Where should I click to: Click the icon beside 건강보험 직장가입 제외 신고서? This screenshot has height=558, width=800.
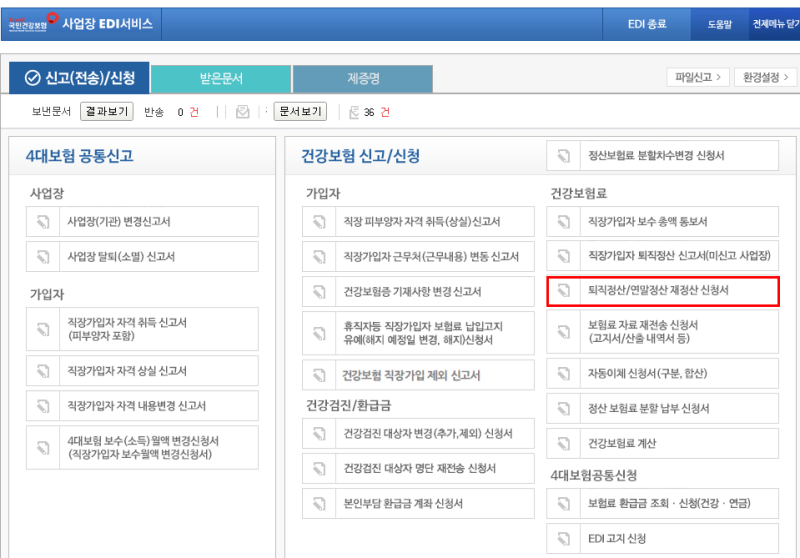tap(319, 375)
